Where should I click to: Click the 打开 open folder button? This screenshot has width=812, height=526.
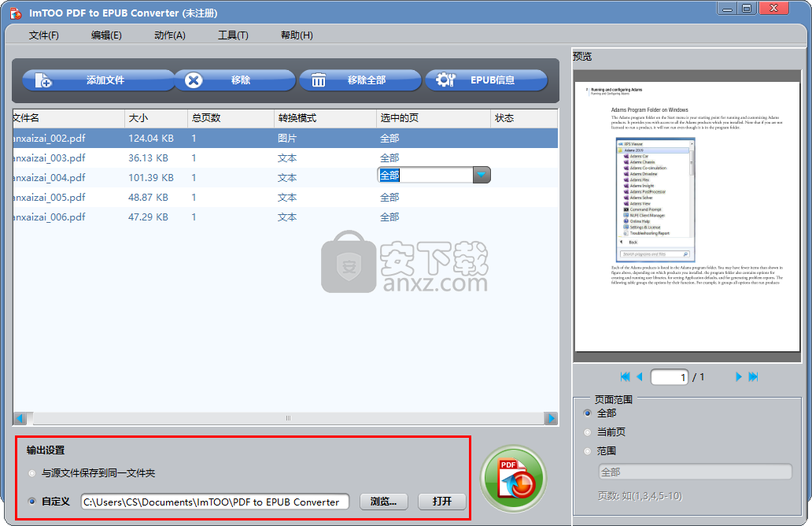click(441, 501)
